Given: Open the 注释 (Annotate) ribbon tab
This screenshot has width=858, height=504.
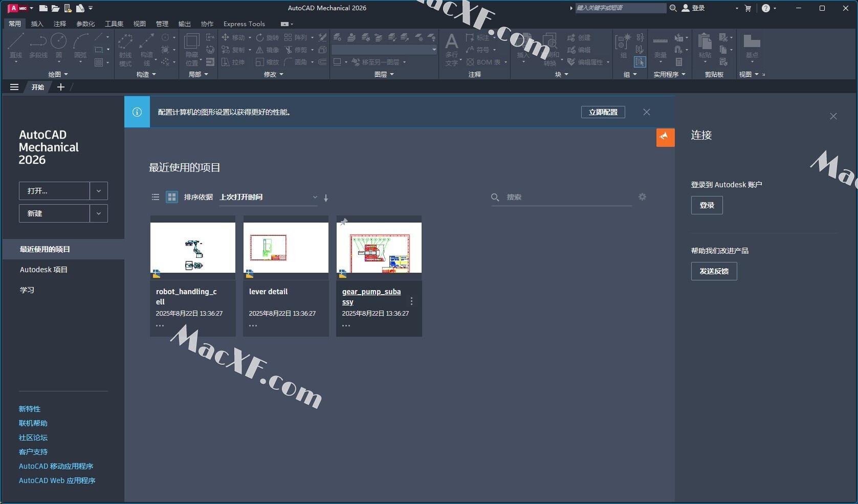Looking at the screenshot, I should click(x=60, y=24).
